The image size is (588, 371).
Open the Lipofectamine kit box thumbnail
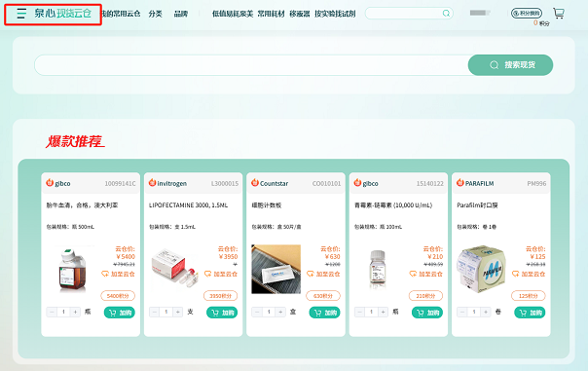(x=175, y=268)
